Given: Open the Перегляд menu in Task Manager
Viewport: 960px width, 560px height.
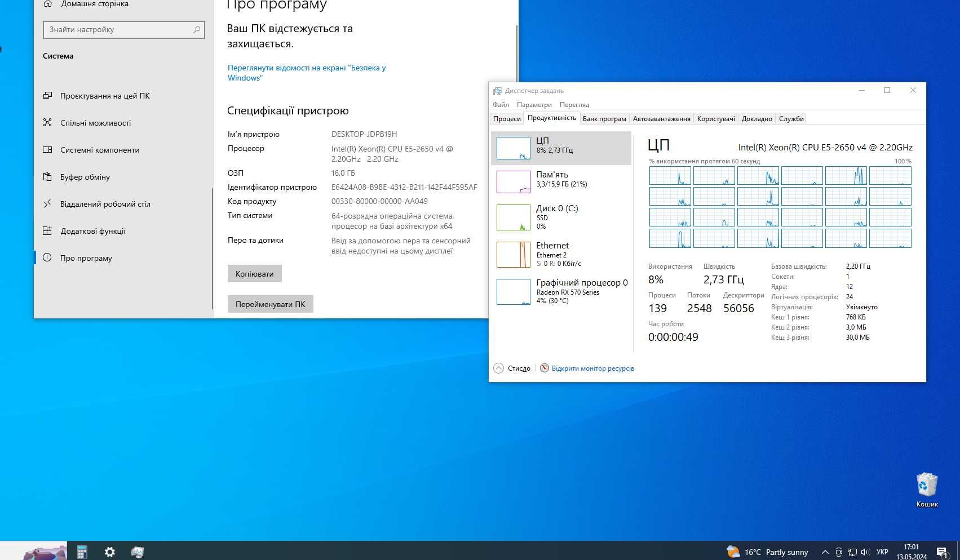Looking at the screenshot, I should tap(574, 105).
